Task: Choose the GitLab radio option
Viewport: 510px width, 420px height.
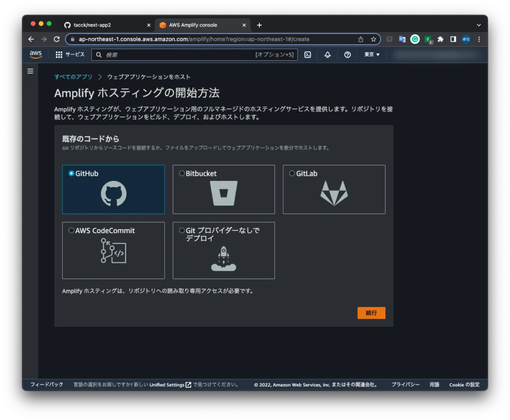Action: pos(292,173)
